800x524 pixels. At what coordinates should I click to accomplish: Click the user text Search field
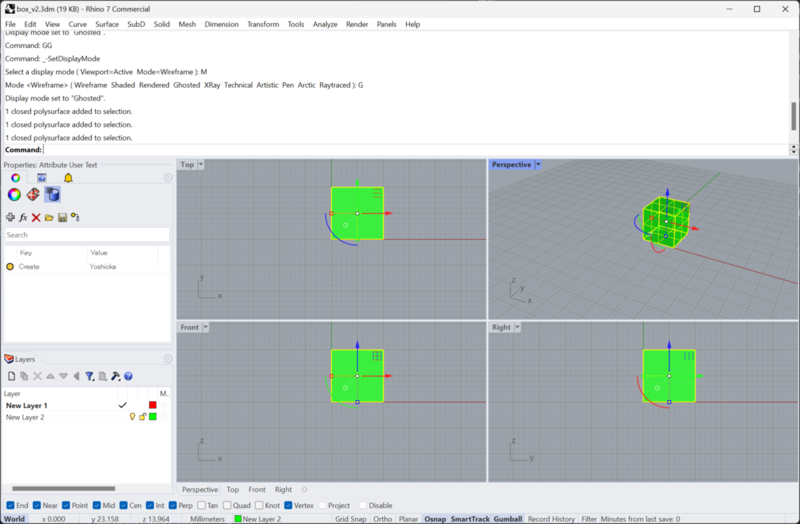tap(87, 235)
